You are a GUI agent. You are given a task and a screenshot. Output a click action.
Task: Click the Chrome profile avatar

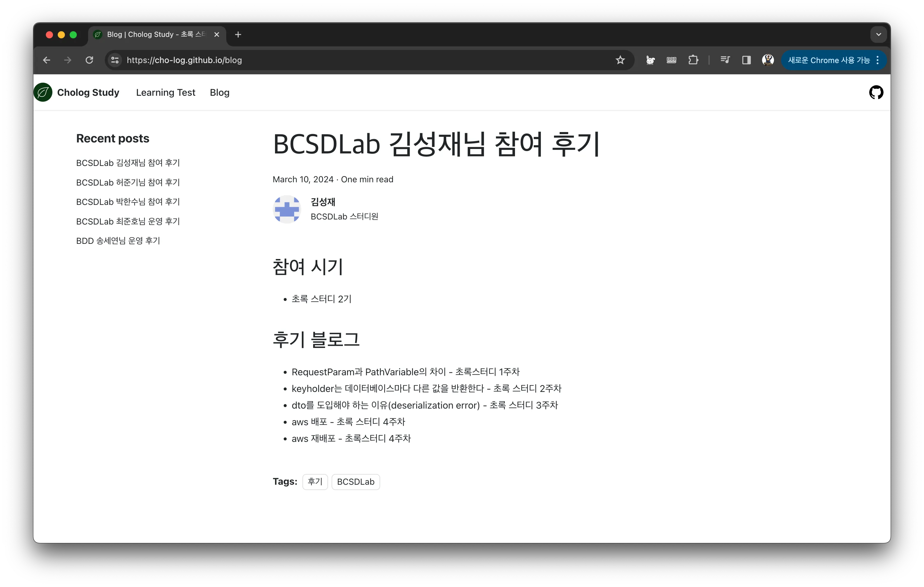[x=767, y=60]
